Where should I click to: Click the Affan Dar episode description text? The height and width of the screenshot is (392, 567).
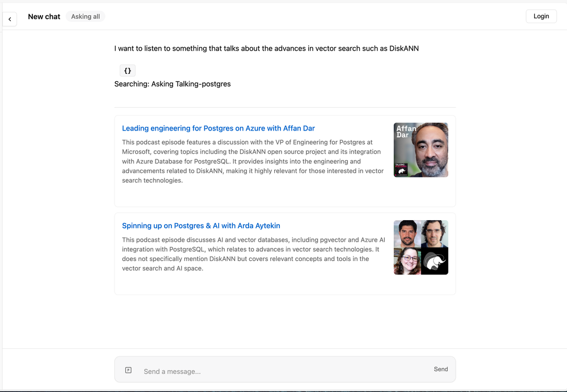click(253, 161)
